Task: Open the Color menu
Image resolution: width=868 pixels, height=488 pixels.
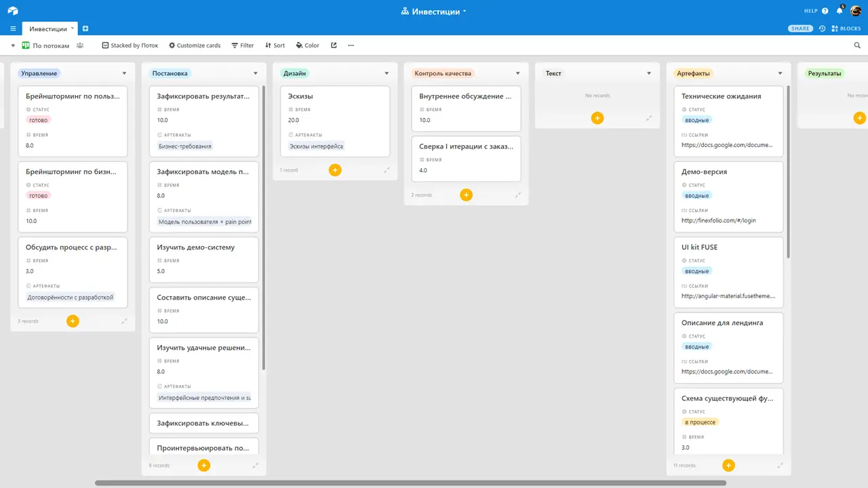Action: 307,45
